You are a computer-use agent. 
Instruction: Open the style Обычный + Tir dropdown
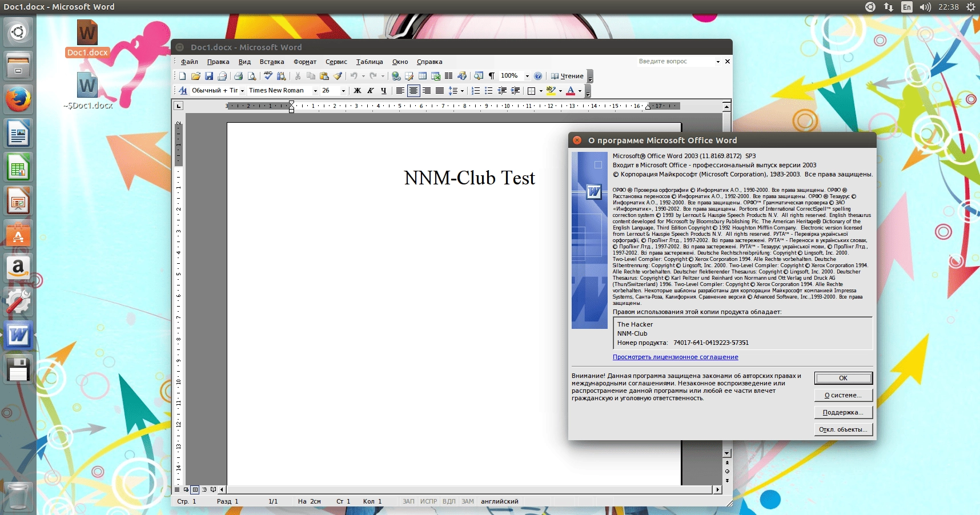[242, 91]
